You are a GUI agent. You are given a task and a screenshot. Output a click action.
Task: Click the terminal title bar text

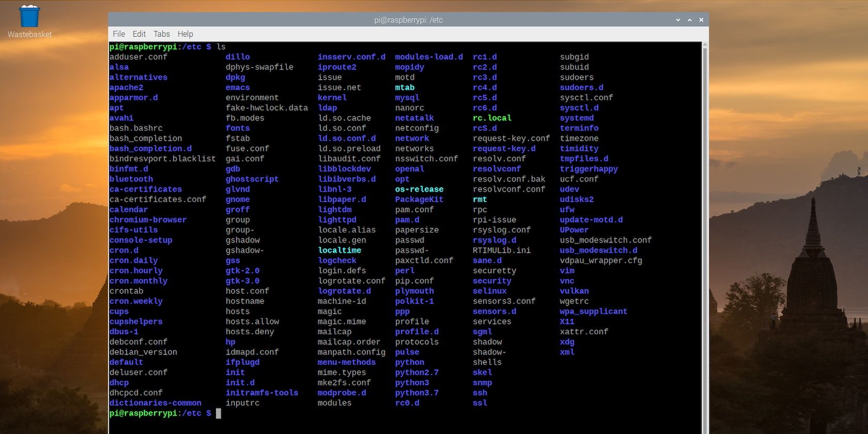pos(408,20)
